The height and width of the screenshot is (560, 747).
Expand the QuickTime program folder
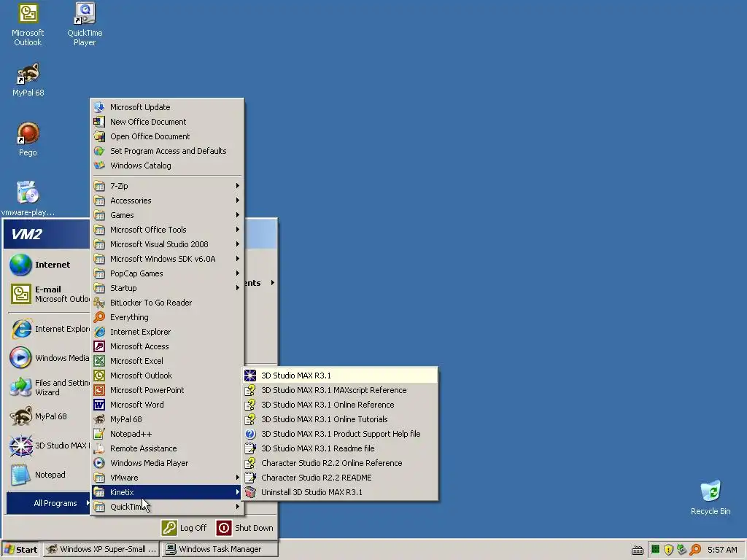pyautogui.click(x=167, y=507)
